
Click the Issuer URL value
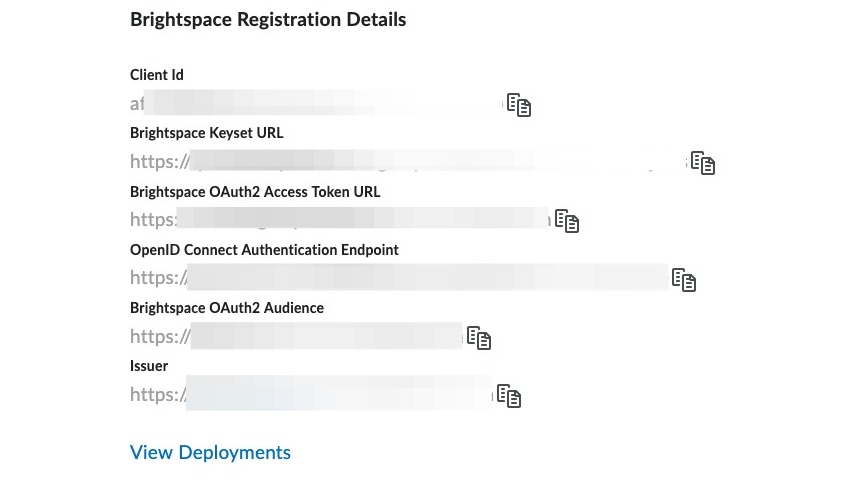pyautogui.click(x=311, y=395)
